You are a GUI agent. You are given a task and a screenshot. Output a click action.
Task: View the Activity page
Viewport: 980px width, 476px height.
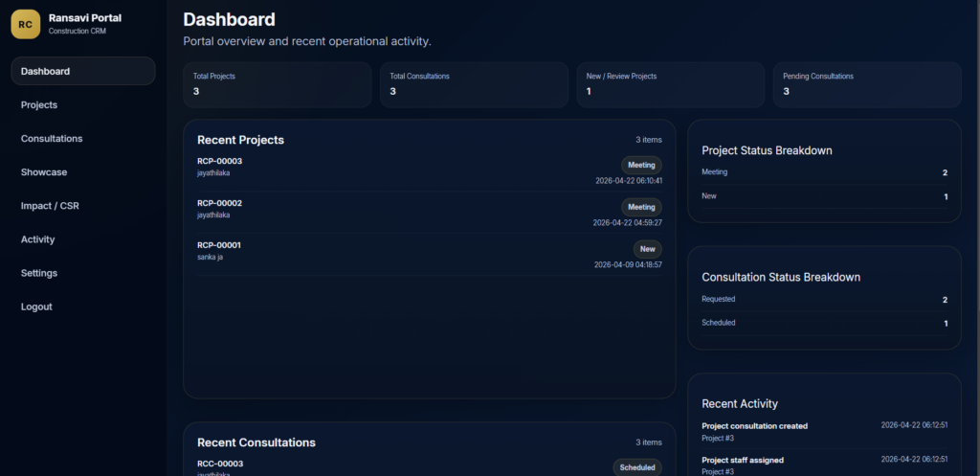pos(38,239)
